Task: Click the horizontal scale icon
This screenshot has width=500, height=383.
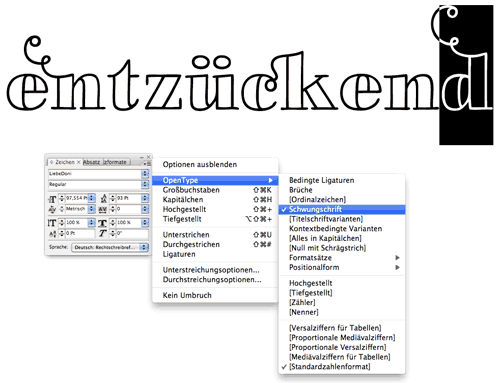Action: [x=103, y=223]
